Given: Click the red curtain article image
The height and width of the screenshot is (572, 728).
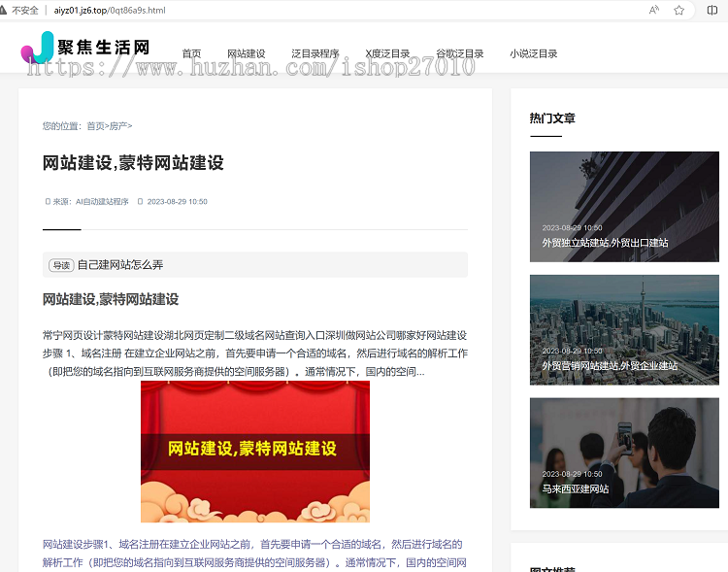Looking at the screenshot, I should [x=255, y=452].
